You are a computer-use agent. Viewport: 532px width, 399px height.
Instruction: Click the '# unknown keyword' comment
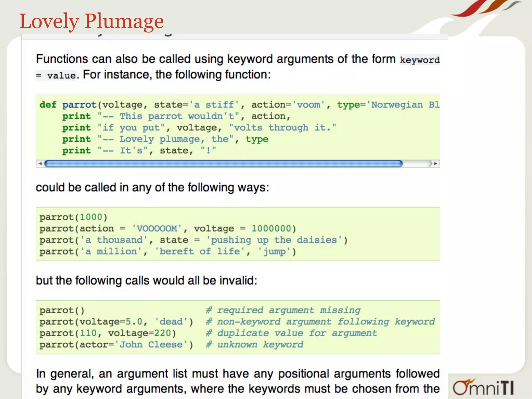click(255, 344)
